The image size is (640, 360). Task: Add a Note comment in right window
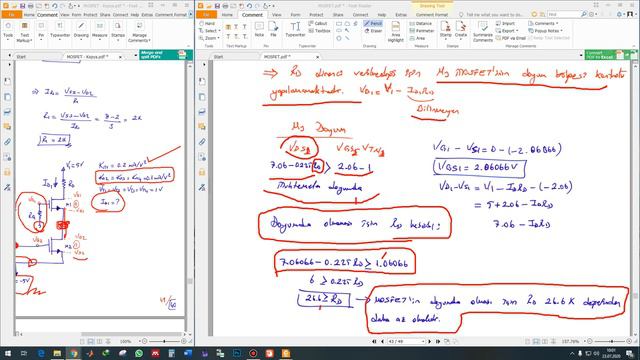click(259, 29)
